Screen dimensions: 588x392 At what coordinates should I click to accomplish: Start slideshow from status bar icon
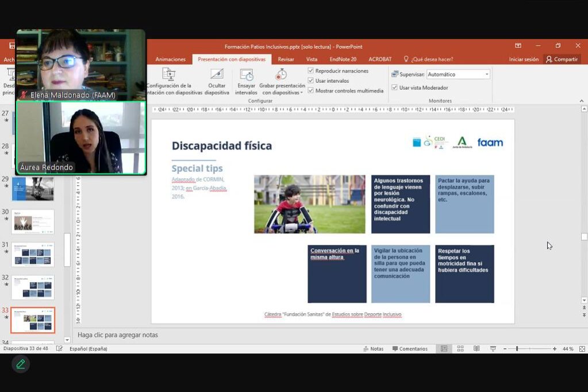(493, 348)
